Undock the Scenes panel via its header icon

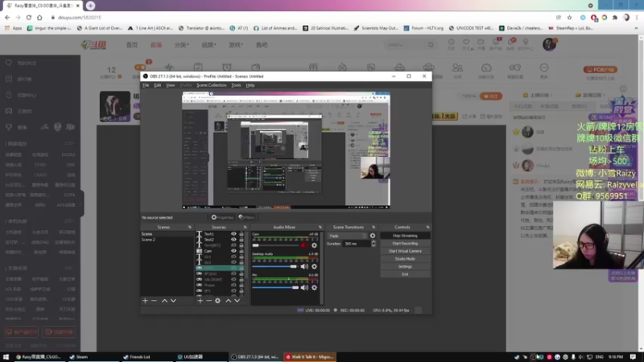(190, 227)
